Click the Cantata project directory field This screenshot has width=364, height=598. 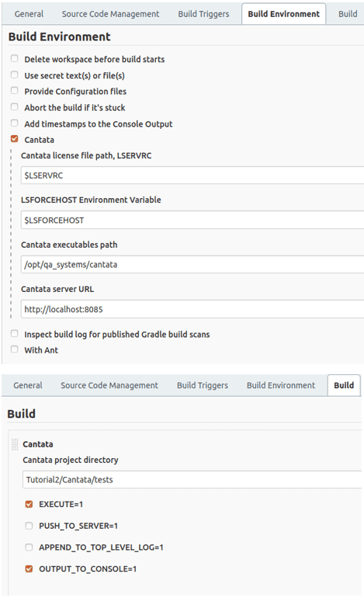click(x=192, y=479)
